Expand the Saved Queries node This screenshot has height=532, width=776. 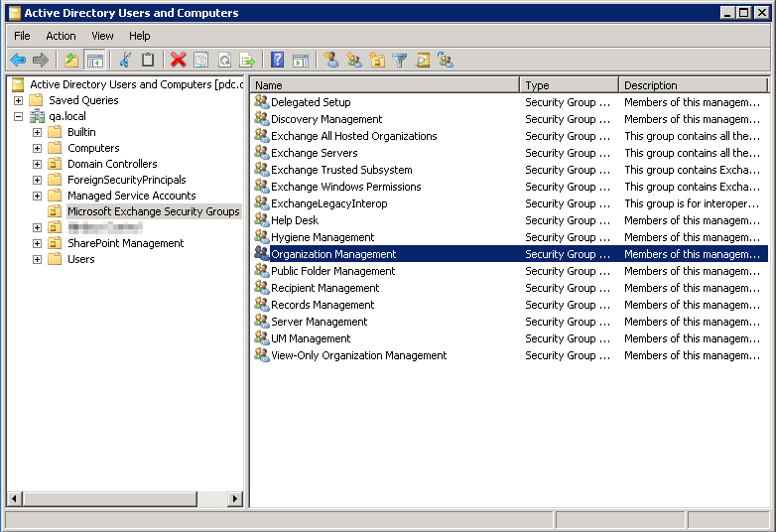click(x=18, y=100)
